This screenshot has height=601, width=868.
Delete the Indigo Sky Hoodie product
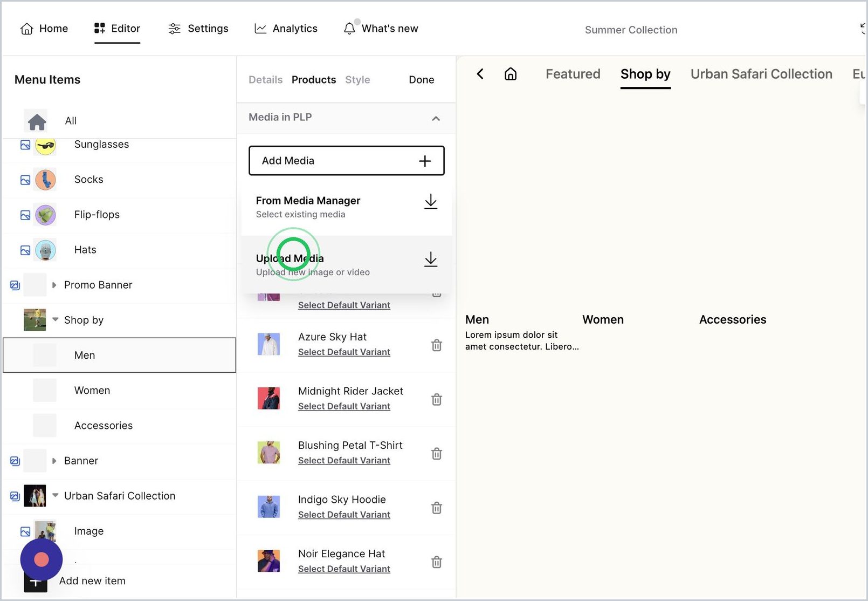(437, 508)
